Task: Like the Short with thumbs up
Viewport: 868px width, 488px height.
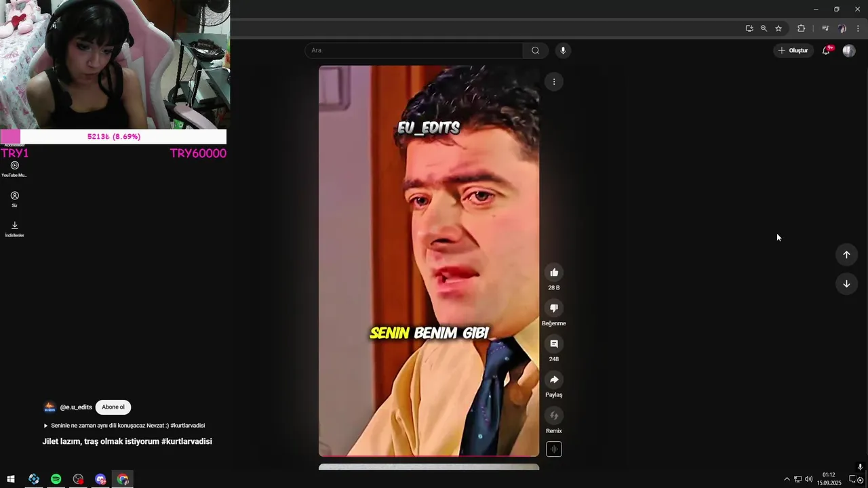Action: pyautogui.click(x=554, y=272)
